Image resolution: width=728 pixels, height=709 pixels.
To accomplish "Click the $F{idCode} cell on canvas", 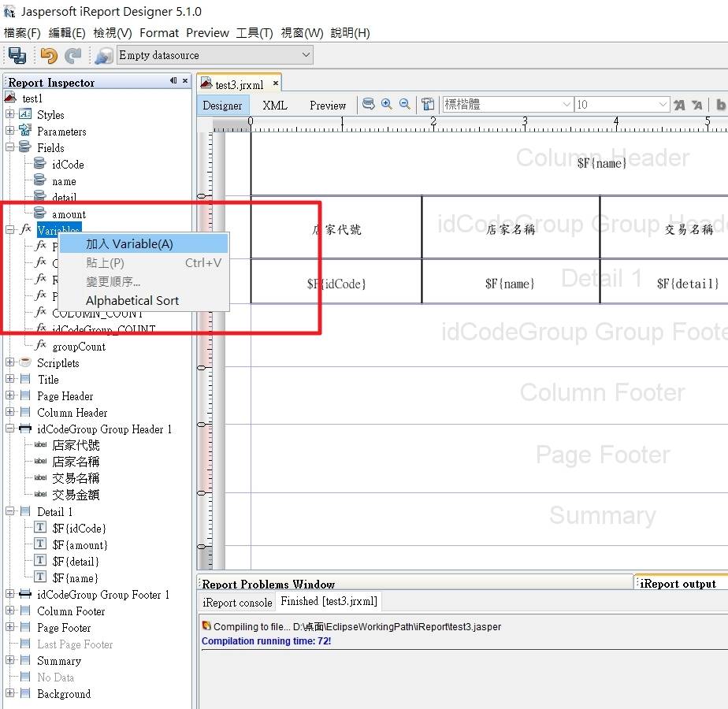I will (x=336, y=284).
